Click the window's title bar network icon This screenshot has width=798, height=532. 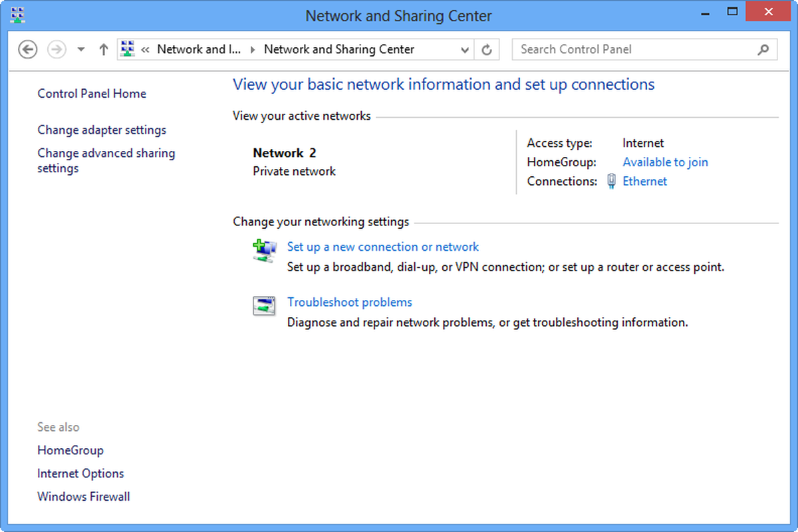(x=17, y=14)
